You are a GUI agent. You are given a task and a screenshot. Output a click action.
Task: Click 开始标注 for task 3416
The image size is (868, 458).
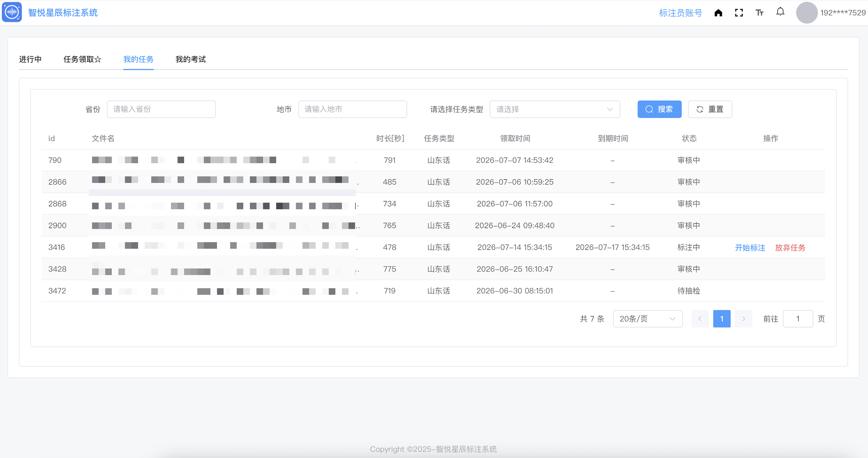[x=750, y=248]
